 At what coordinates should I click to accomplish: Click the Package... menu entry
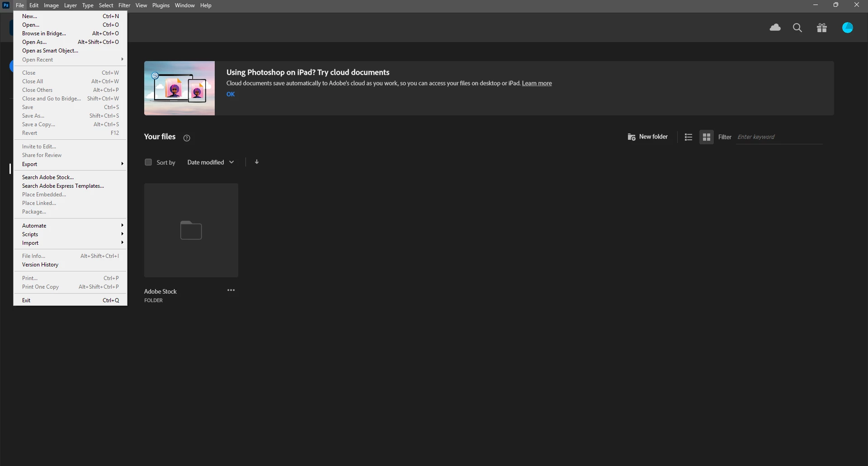(71, 212)
